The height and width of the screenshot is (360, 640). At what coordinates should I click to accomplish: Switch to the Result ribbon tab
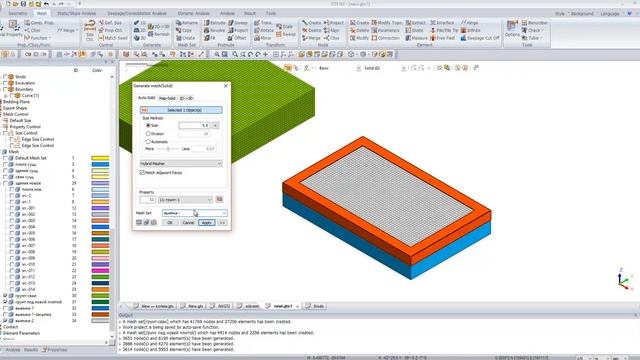pos(249,13)
